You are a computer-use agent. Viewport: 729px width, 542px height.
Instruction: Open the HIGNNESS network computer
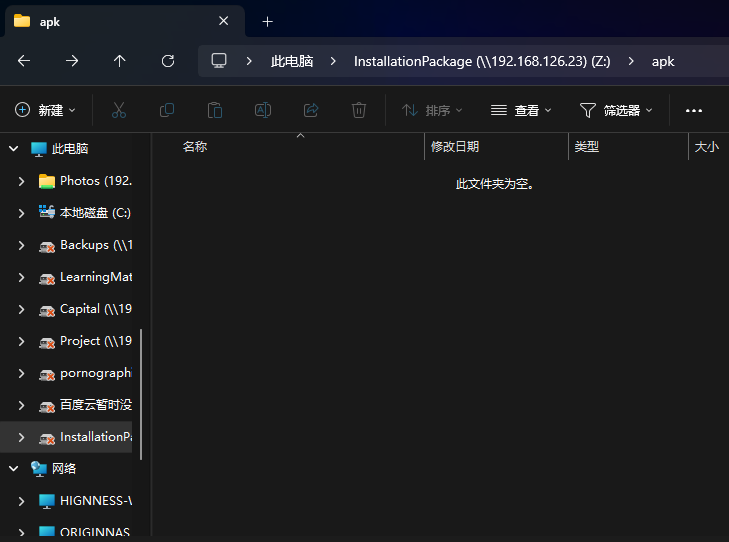96,501
